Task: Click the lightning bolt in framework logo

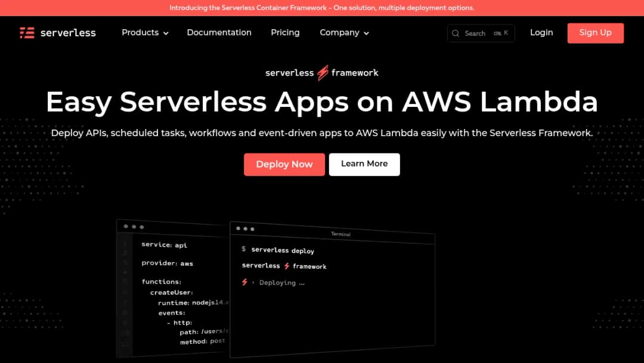Action: tap(323, 73)
